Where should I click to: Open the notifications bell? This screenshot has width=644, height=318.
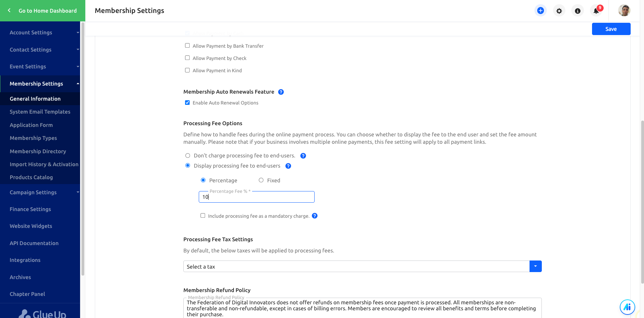(596, 11)
